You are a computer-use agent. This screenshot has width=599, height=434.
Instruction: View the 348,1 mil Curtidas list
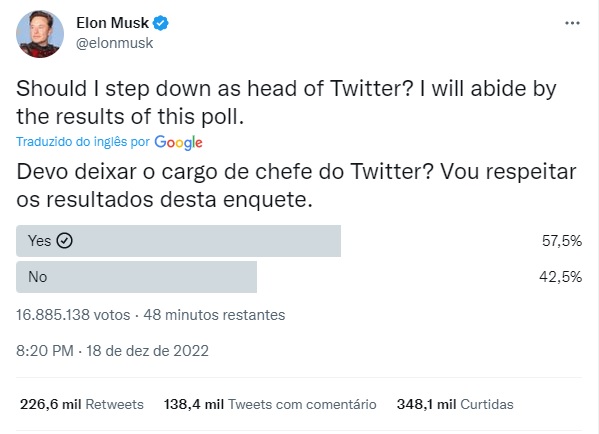pos(455,404)
